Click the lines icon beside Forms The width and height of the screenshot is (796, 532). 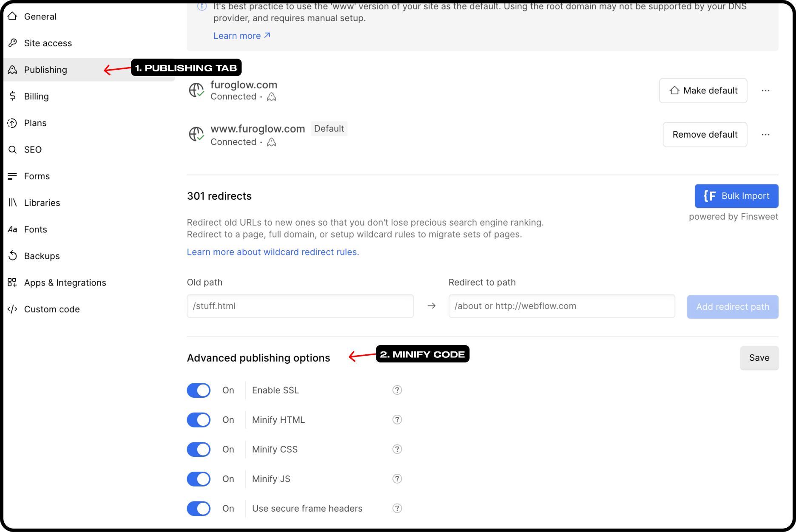(x=12, y=176)
